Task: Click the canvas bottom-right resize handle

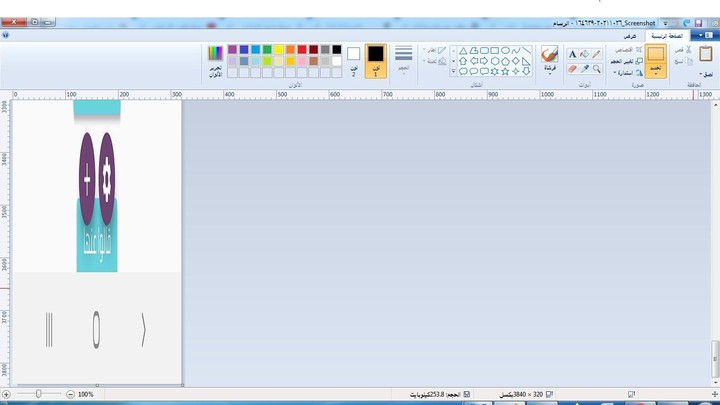Action: coord(182,385)
